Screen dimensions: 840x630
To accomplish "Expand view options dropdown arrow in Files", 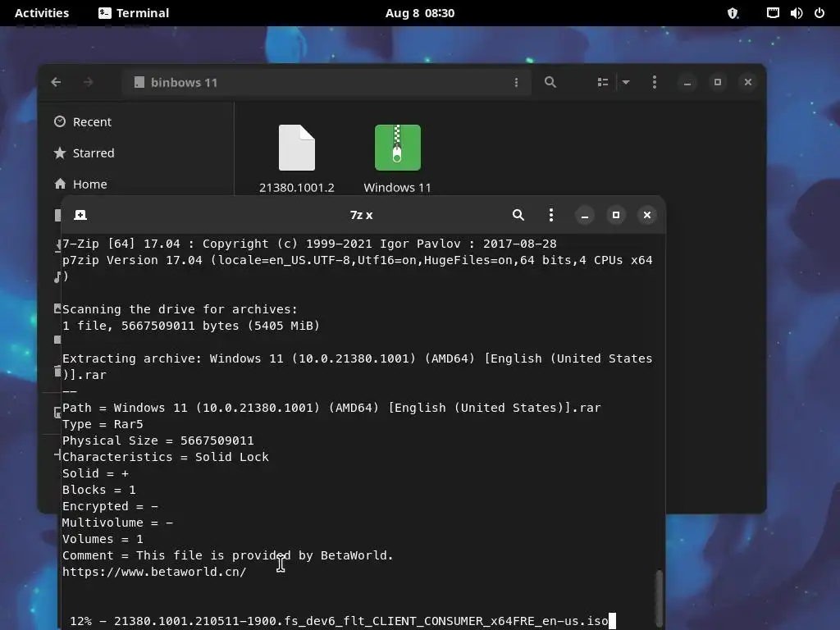I will (626, 82).
